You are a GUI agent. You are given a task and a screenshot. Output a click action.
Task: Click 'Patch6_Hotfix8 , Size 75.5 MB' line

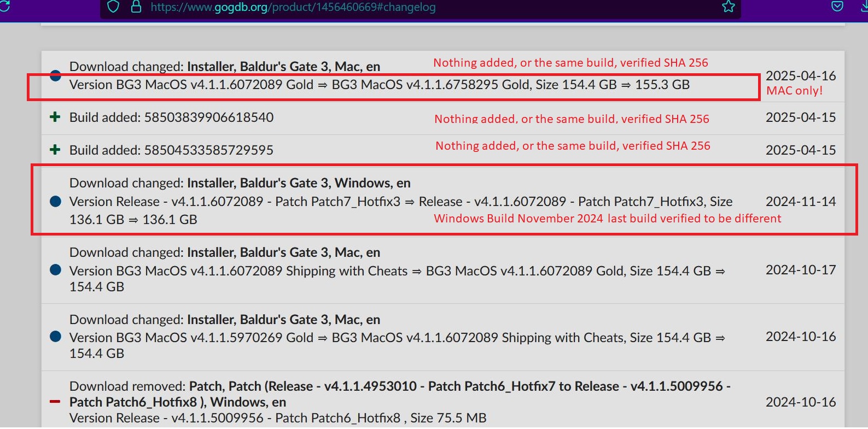278,418
